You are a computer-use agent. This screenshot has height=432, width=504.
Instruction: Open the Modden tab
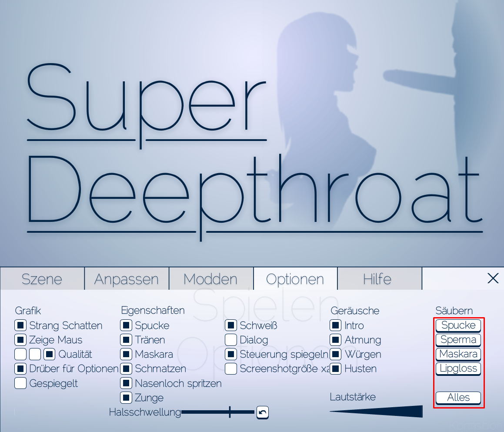(x=211, y=279)
